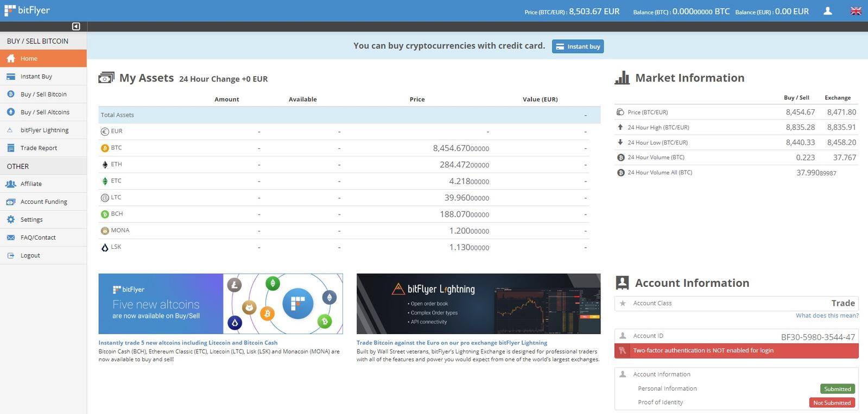
Task: Open Instant Buy menu item
Action: click(x=43, y=77)
